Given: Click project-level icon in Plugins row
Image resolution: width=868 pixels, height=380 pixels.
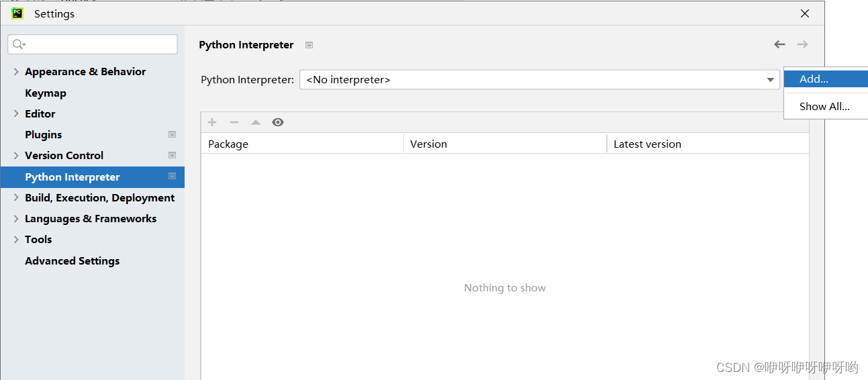Looking at the screenshot, I should (x=172, y=134).
